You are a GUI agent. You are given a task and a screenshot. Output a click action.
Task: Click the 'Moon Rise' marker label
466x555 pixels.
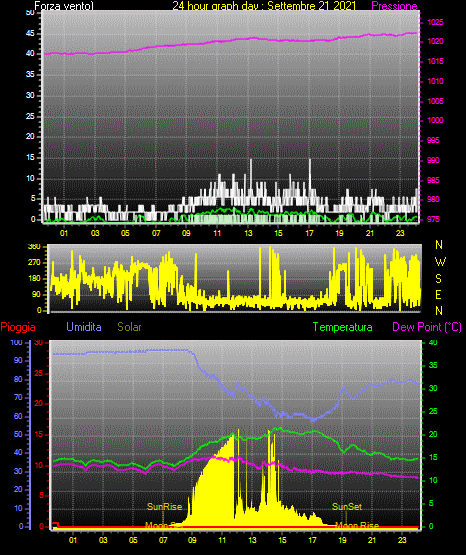357,525
